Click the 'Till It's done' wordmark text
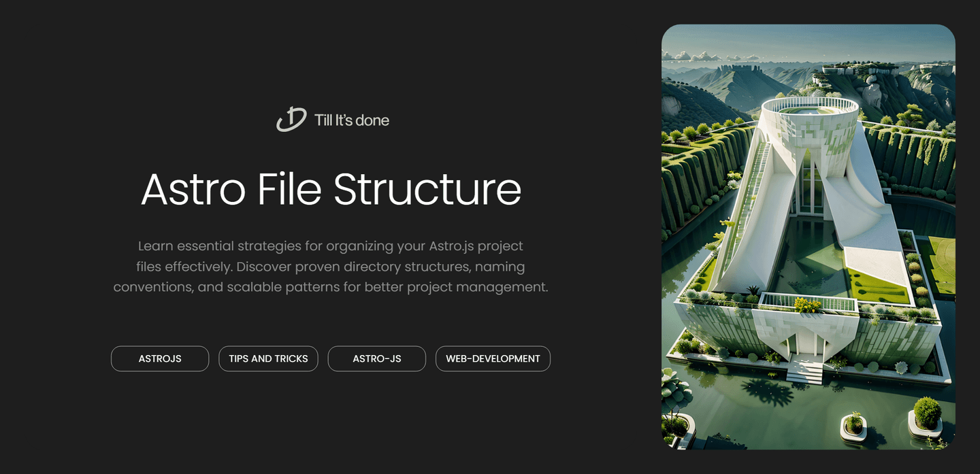980x474 pixels. (x=350, y=120)
